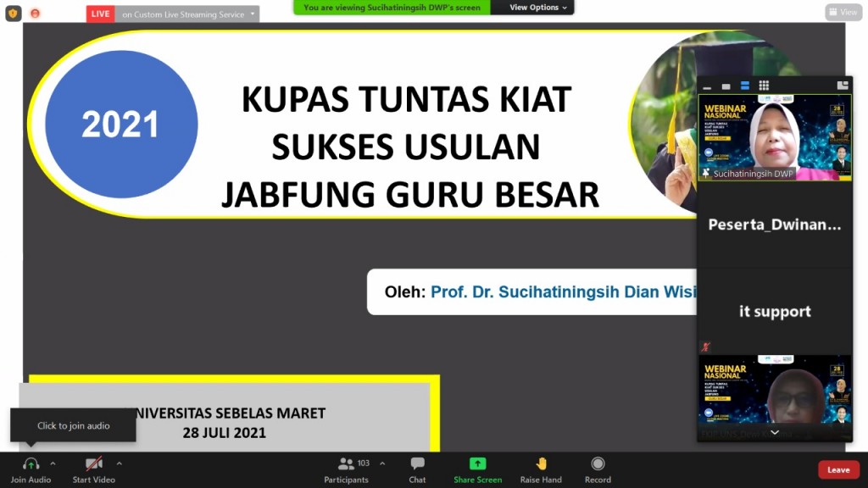Minimize video panel with the dash icon

(707, 86)
